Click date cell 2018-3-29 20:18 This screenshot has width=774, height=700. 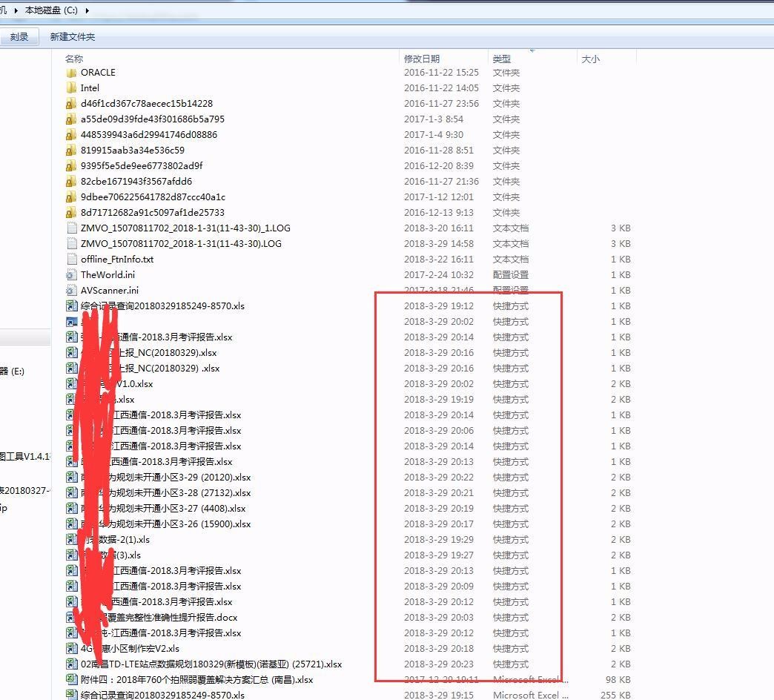click(438, 649)
